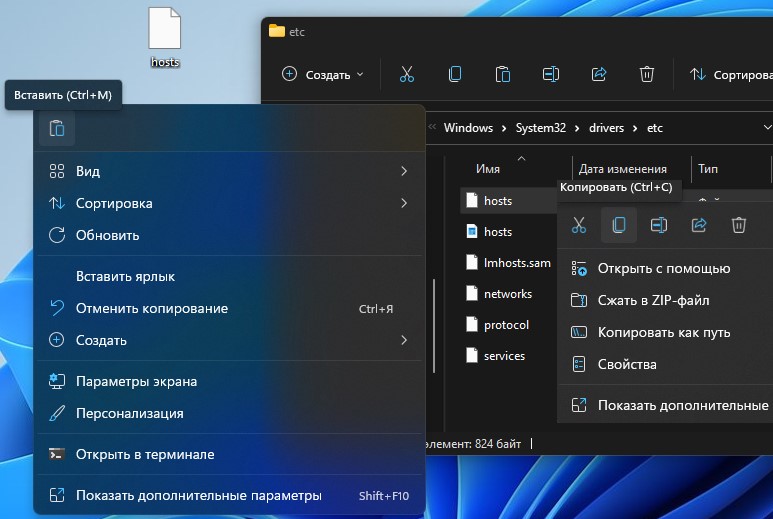Viewport: 773px width, 519px height.
Task: Select Вставить ярлык
Action: pyautogui.click(x=229, y=277)
